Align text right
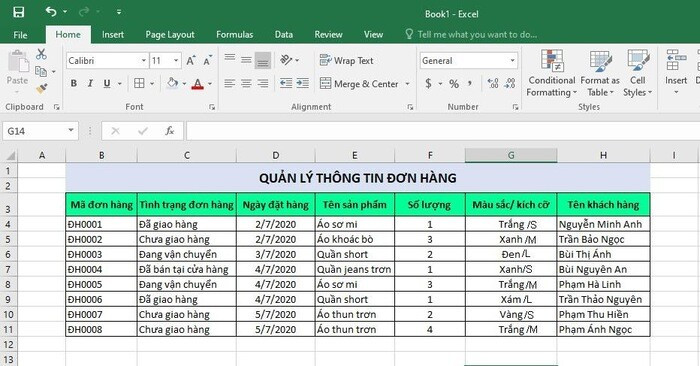700x366 pixels. (x=263, y=83)
